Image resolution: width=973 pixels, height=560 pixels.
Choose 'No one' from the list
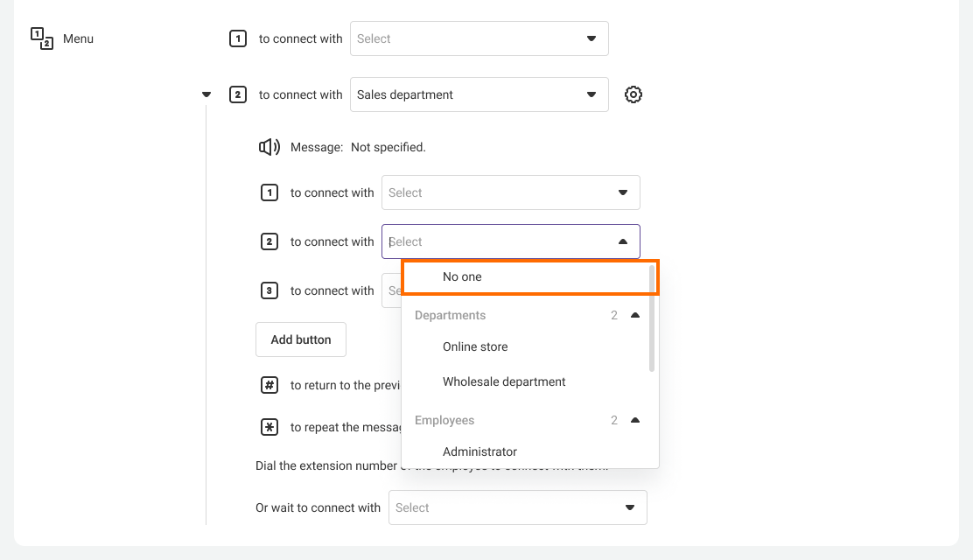click(462, 276)
